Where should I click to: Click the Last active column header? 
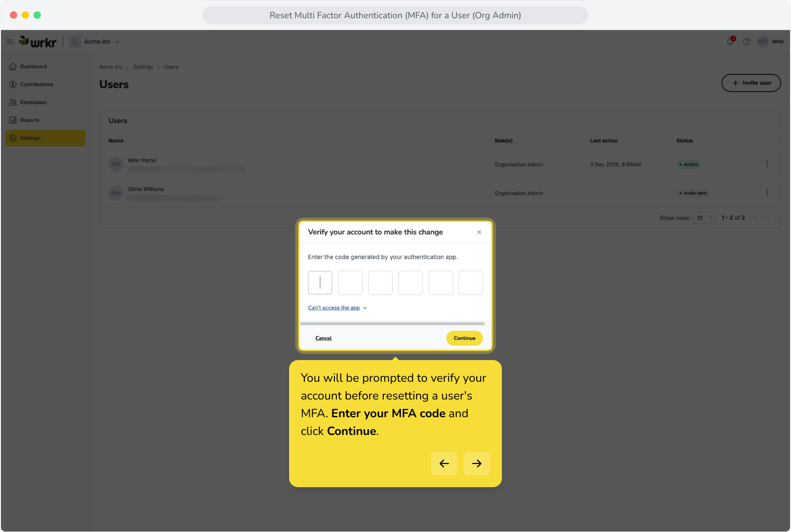604,141
